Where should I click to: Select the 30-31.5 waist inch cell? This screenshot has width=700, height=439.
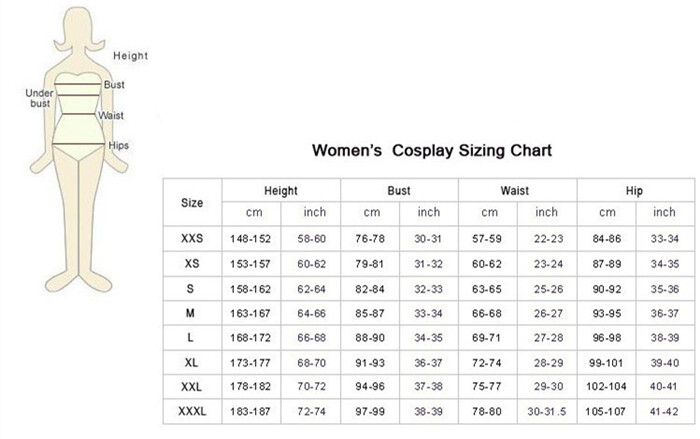click(x=547, y=412)
